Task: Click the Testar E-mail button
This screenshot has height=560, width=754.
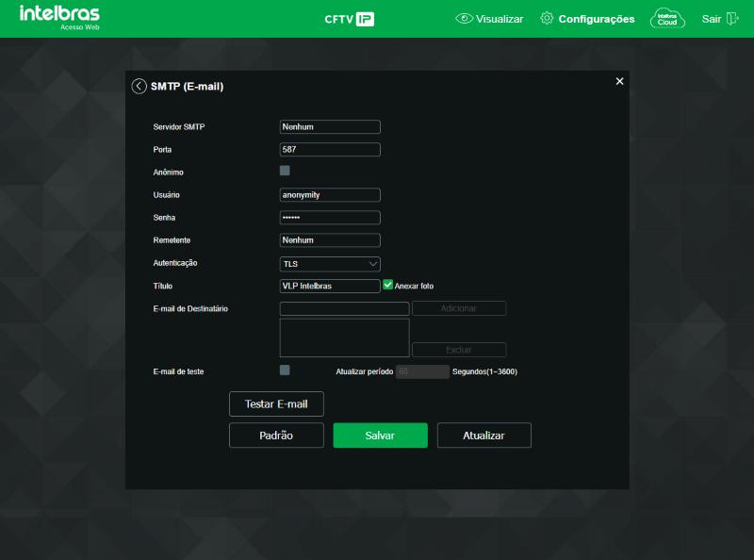Action: click(x=276, y=404)
